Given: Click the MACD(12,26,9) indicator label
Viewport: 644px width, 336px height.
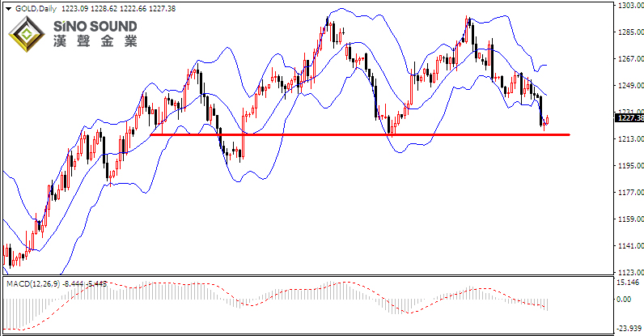Looking at the screenshot, I should [x=33, y=283].
